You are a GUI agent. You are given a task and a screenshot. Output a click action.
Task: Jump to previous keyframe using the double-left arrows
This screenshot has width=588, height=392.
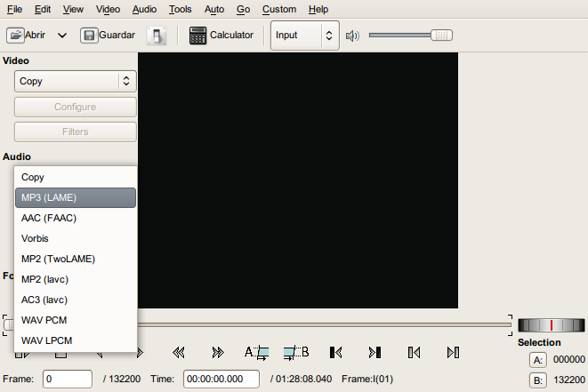178,352
